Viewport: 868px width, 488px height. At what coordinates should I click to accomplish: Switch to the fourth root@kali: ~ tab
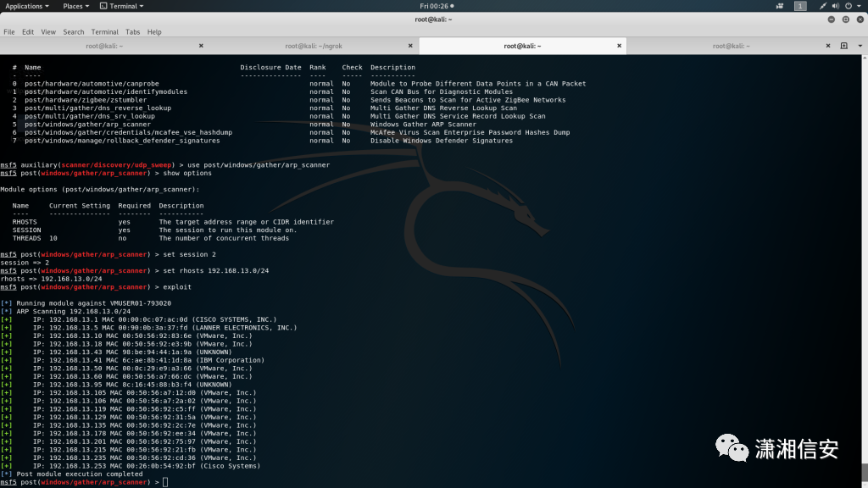(x=731, y=46)
